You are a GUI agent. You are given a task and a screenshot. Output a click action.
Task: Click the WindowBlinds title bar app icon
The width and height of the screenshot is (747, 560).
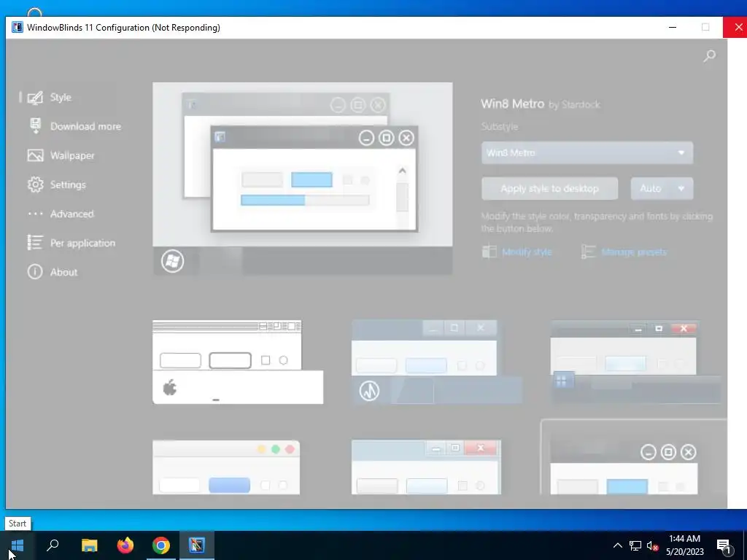pos(18,27)
